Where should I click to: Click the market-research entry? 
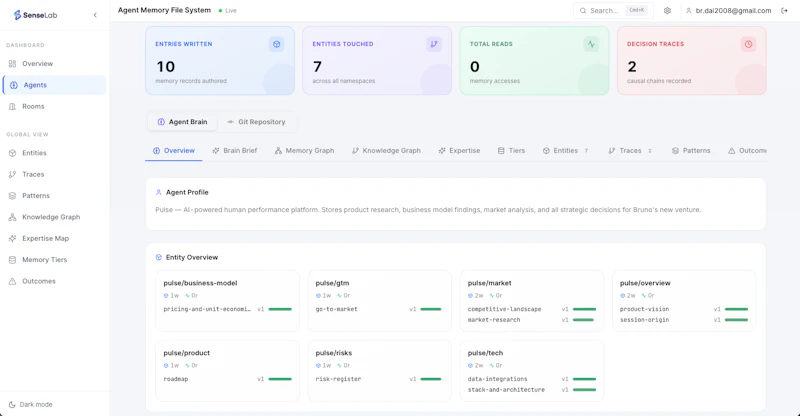(x=494, y=320)
